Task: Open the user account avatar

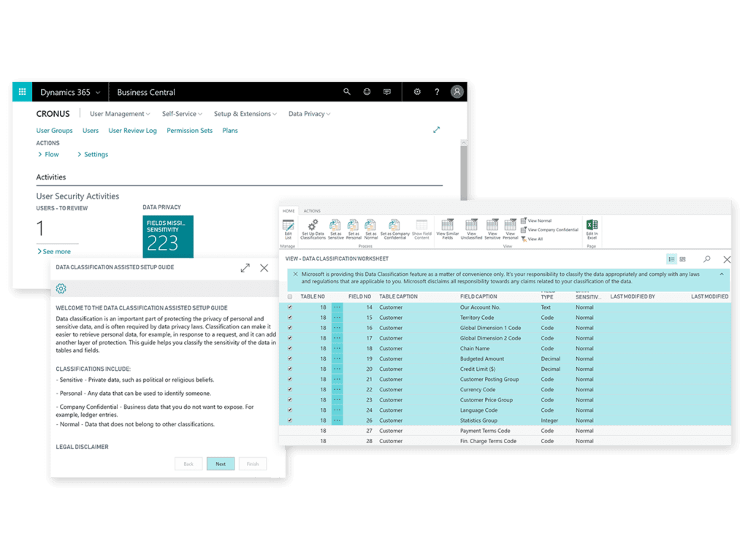Action: click(457, 91)
